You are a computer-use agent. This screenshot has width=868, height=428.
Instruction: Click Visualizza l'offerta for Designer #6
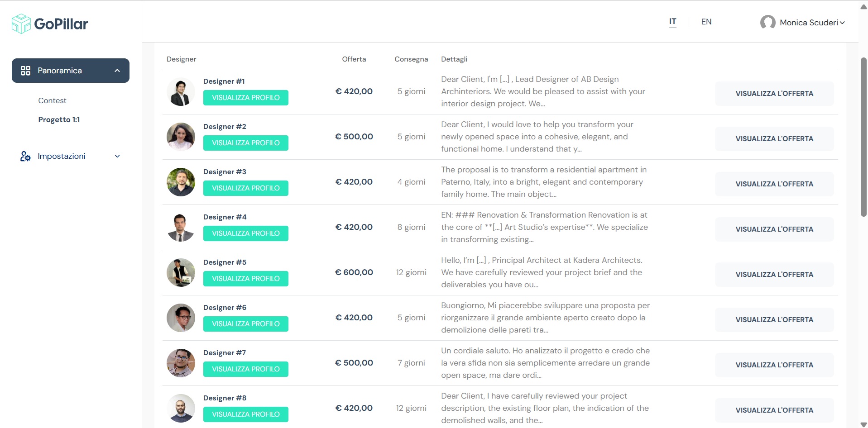[774, 320]
